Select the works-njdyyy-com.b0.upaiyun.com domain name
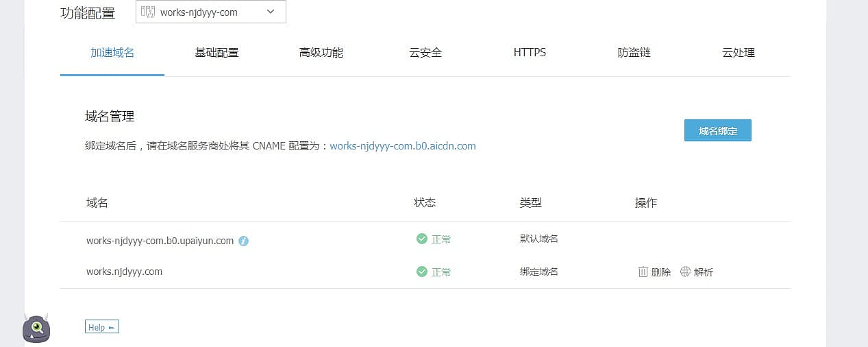This screenshot has height=347, width=868. pyautogui.click(x=160, y=241)
